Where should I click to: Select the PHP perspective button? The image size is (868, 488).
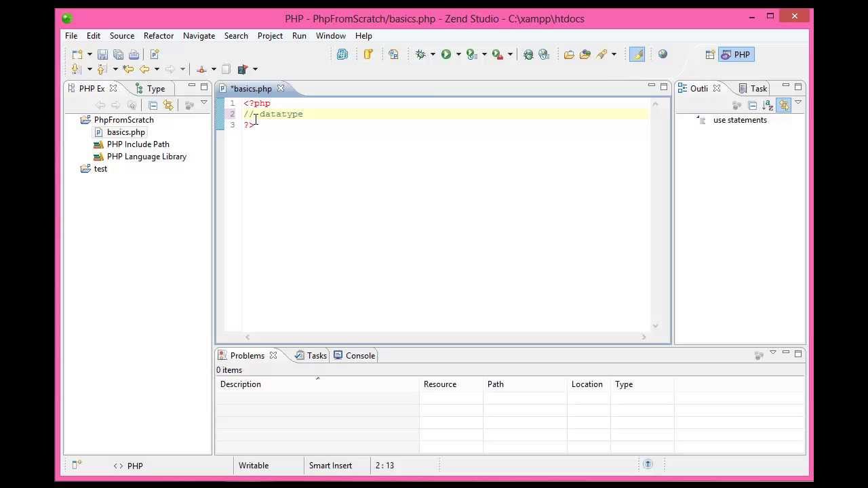(736, 55)
